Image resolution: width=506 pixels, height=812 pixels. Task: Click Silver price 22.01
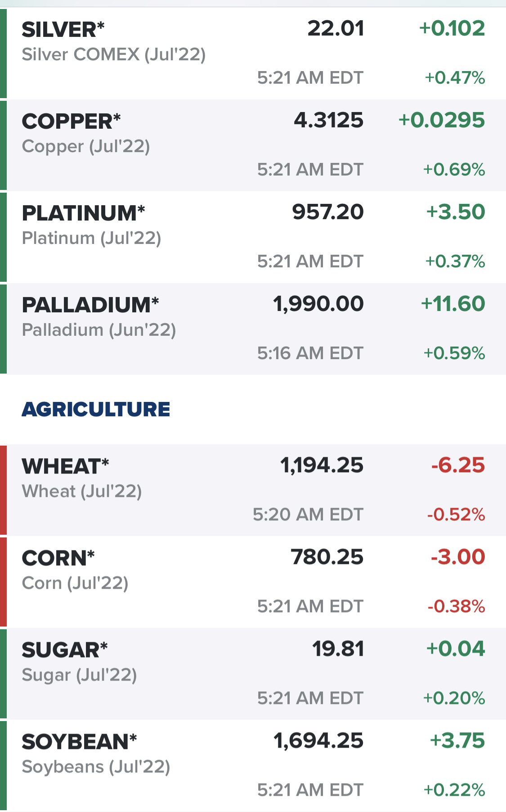coord(336,29)
